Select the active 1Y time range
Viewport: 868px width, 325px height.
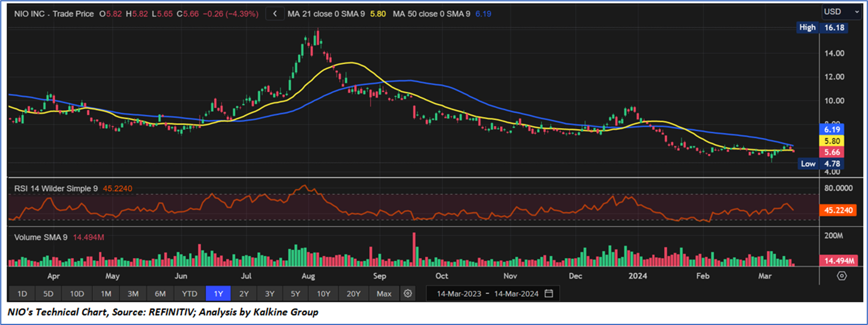click(x=218, y=293)
